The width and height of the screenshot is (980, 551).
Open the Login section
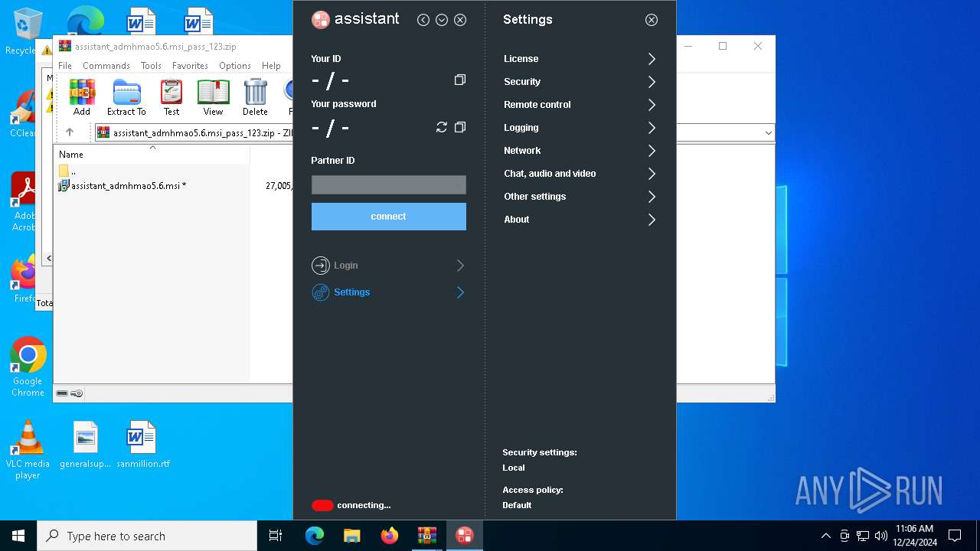pyautogui.click(x=388, y=266)
